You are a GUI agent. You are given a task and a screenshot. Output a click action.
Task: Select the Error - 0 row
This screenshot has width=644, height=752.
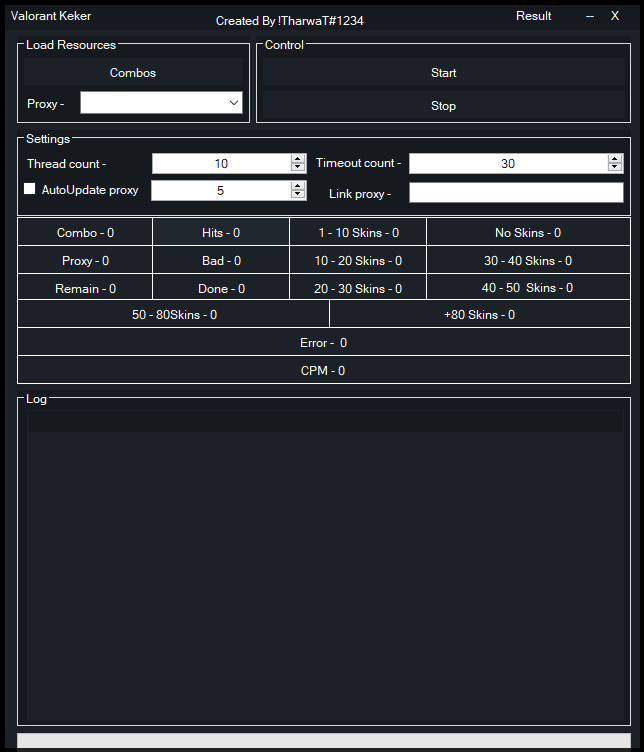324,342
